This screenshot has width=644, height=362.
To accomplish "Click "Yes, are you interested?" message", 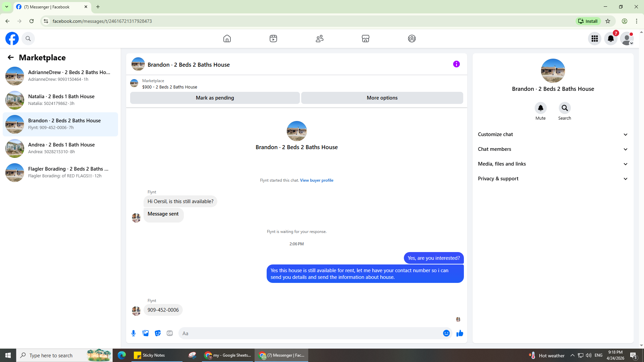I will pyautogui.click(x=434, y=258).
